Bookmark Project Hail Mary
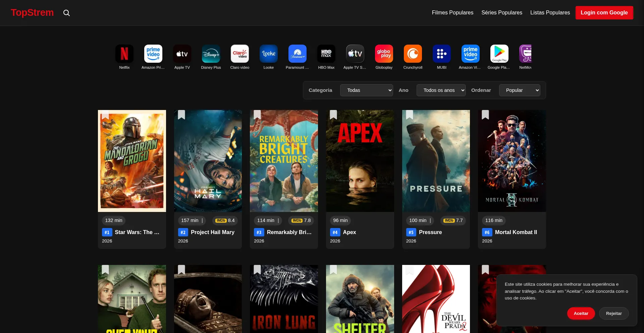 [181, 115]
